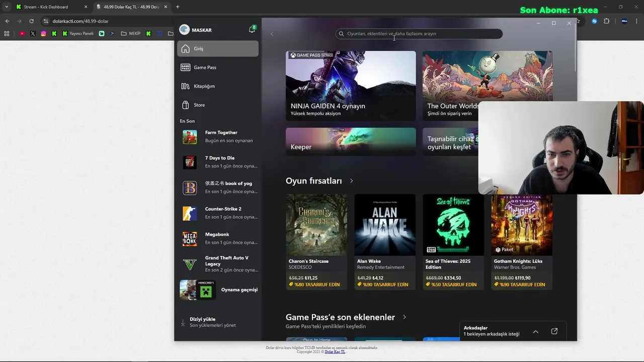The image size is (644, 362).
Task: Open Store in the sidebar
Action: (x=218, y=105)
